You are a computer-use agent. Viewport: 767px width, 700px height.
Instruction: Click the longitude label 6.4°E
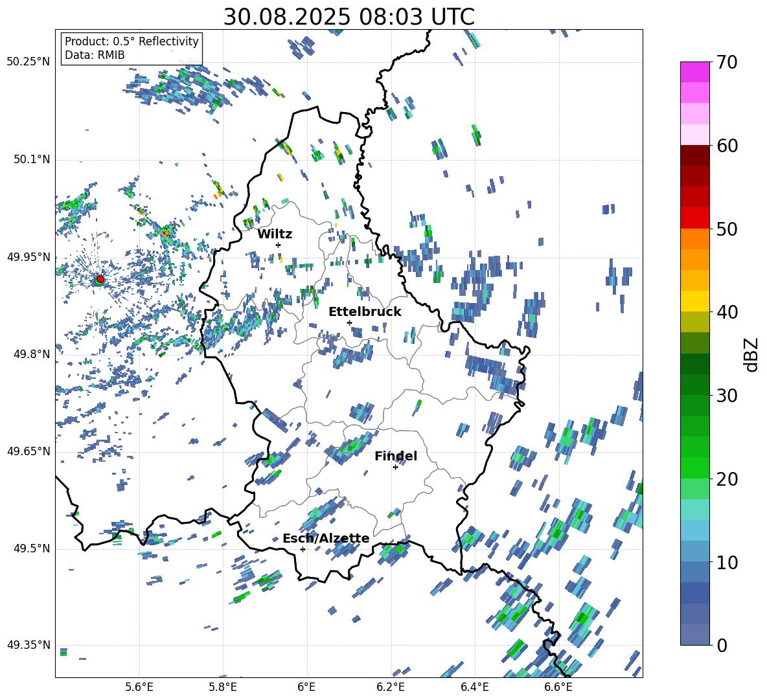(474, 687)
